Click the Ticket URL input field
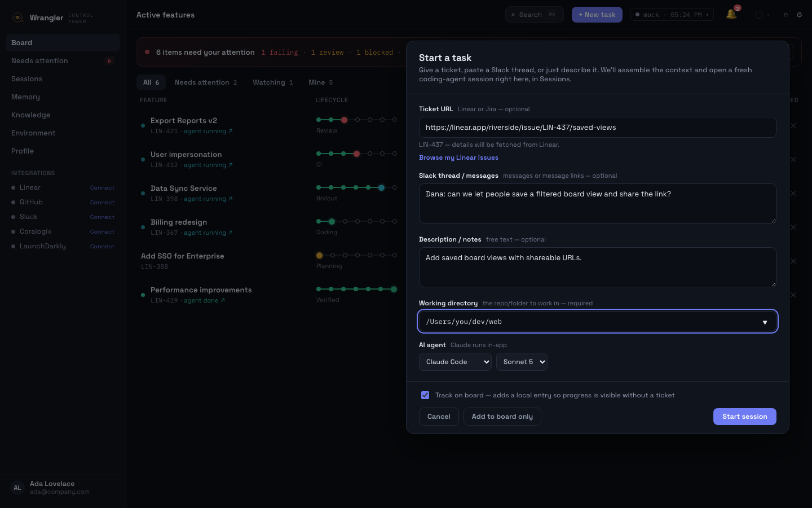Screen dimensions: 812x508 [598, 128]
